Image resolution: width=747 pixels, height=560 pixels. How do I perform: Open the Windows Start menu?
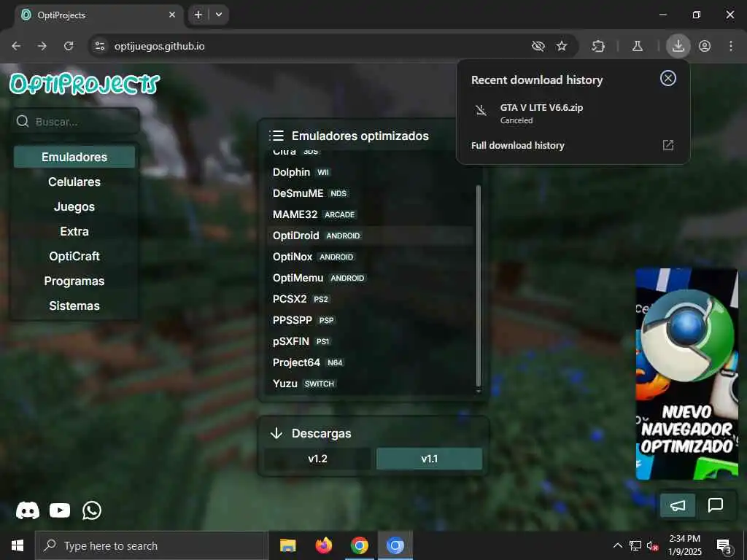(18, 545)
